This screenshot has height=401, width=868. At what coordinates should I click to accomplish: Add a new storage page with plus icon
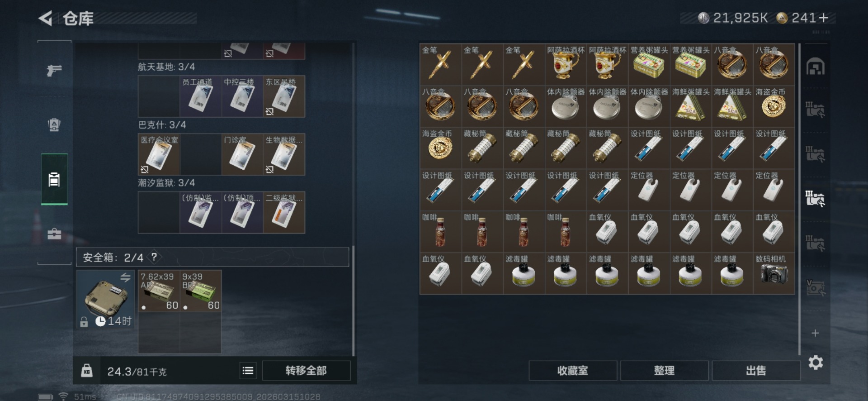[x=815, y=333]
